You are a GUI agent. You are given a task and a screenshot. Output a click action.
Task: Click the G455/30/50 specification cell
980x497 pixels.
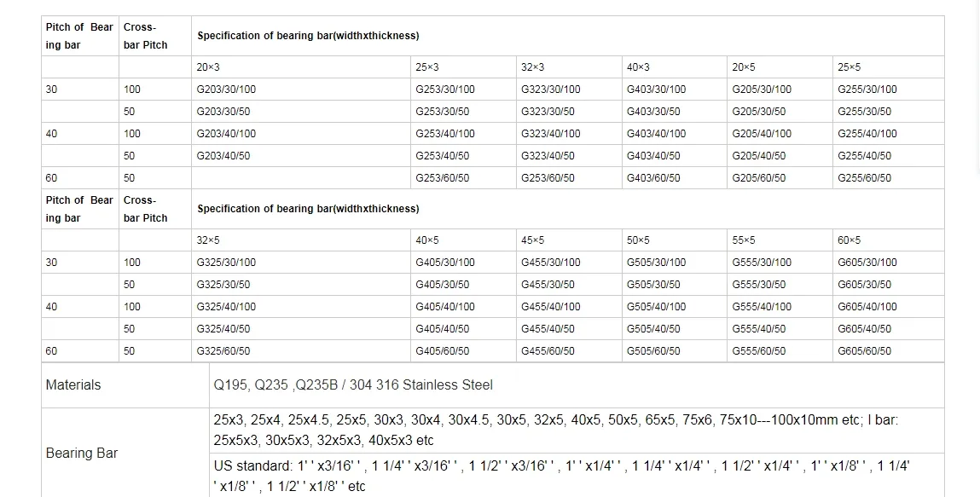coord(548,285)
